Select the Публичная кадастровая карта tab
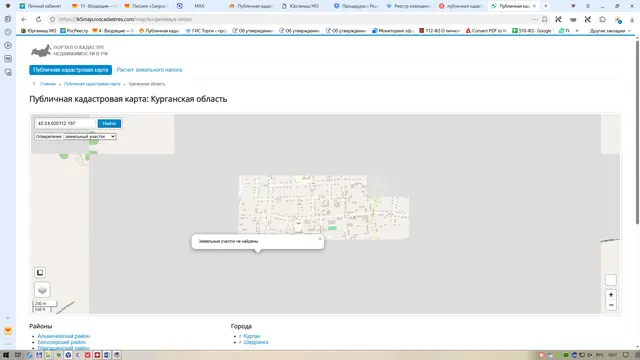 [70, 70]
